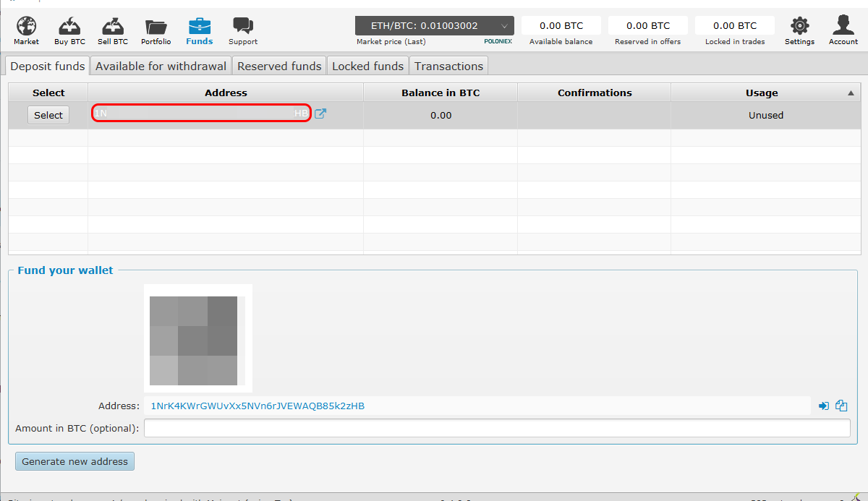This screenshot has width=868, height=501.
Task: Open Settings via the gear icon
Action: 800,31
